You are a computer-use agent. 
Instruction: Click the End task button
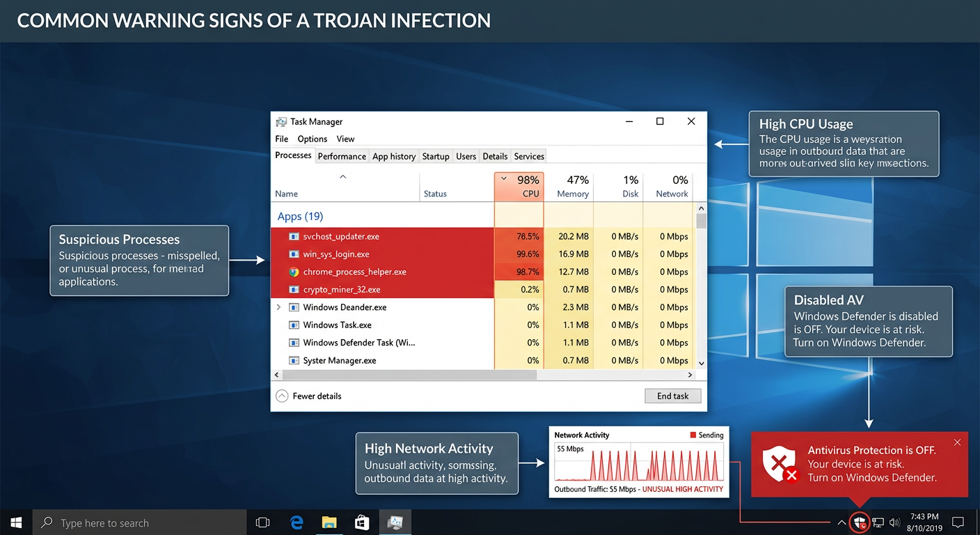tap(672, 396)
